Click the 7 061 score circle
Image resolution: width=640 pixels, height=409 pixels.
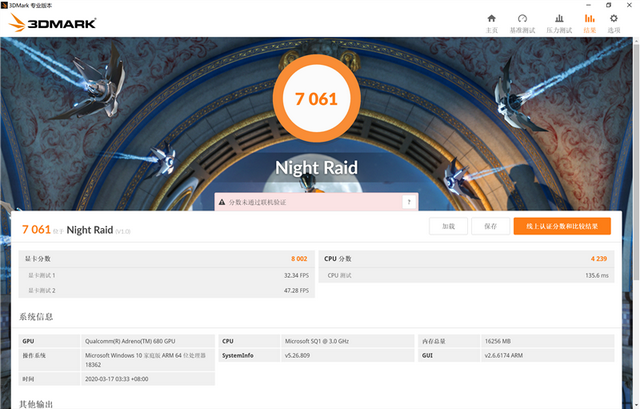click(x=315, y=98)
